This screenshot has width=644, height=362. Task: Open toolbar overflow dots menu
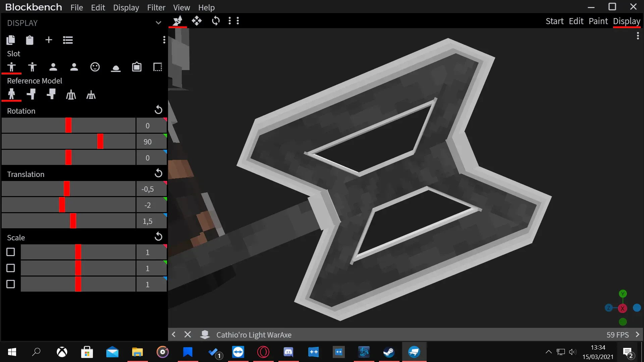pos(233,21)
